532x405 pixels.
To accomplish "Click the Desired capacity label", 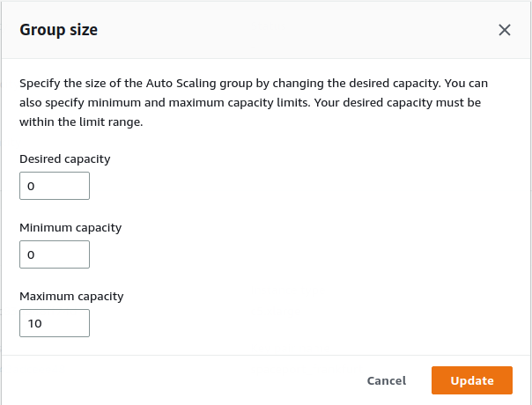I will click(x=65, y=158).
